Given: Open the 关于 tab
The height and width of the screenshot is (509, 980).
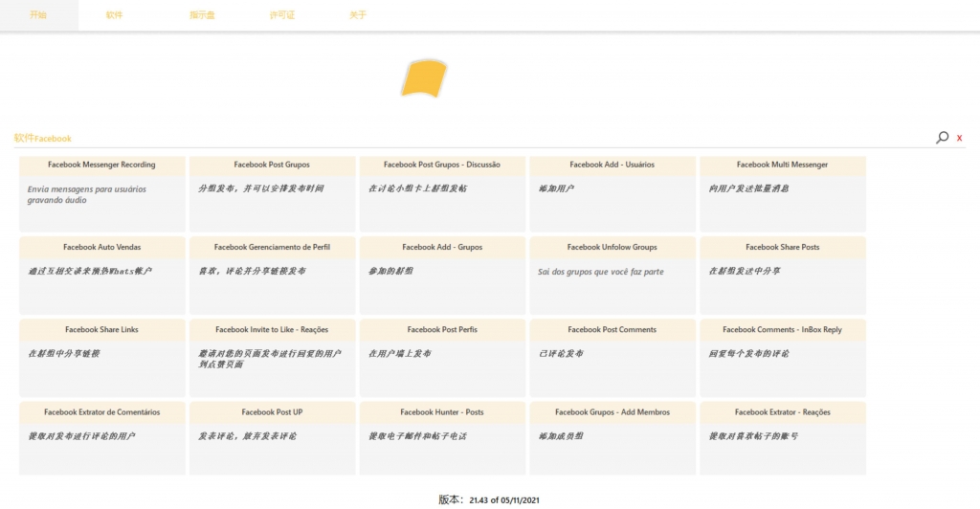Looking at the screenshot, I should [x=358, y=15].
